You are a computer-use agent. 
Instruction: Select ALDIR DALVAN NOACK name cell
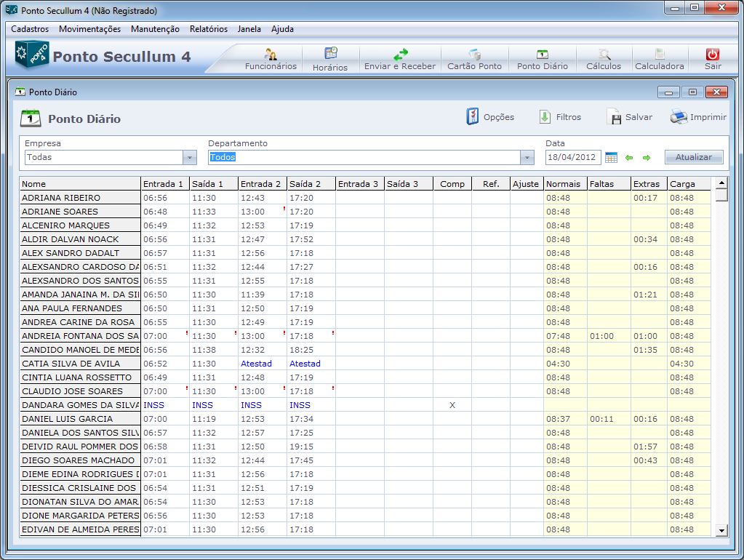[80, 239]
